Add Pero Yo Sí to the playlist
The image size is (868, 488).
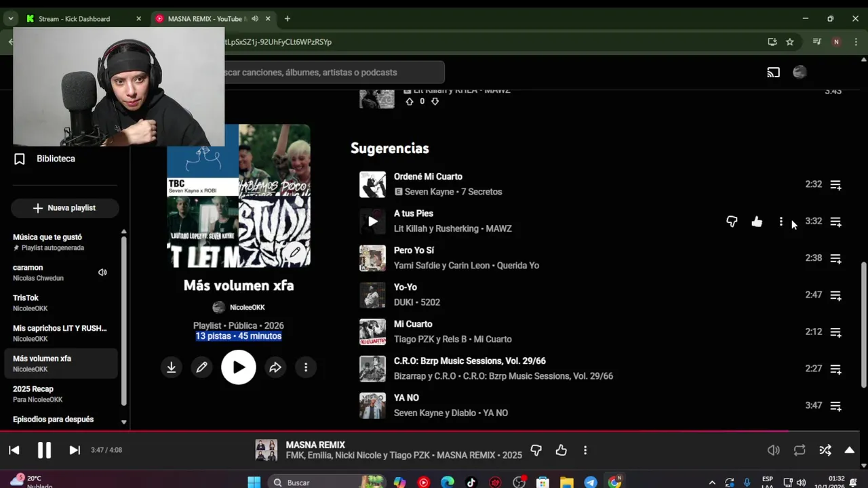point(836,259)
